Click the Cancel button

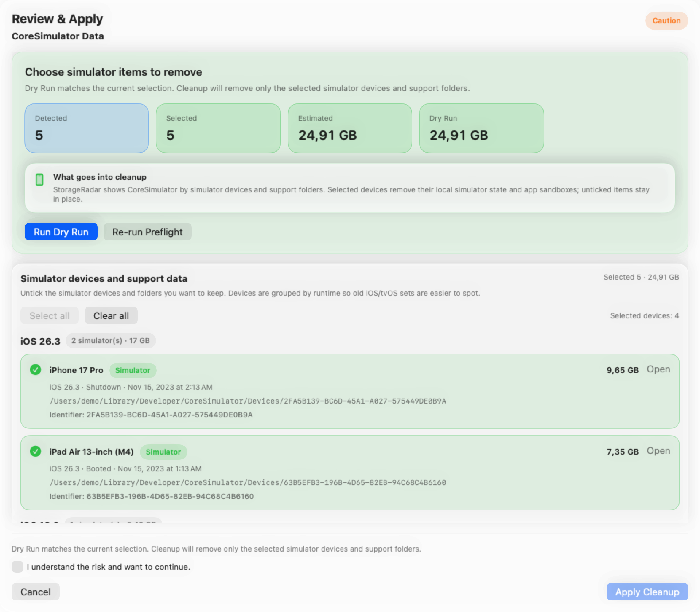35,592
